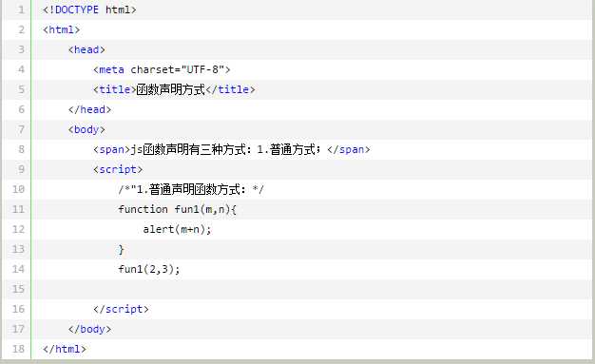Image resolution: width=595 pixels, height=364 pixels.
Task: Click line number 1 in the gutter
Action: pos(21,10)
